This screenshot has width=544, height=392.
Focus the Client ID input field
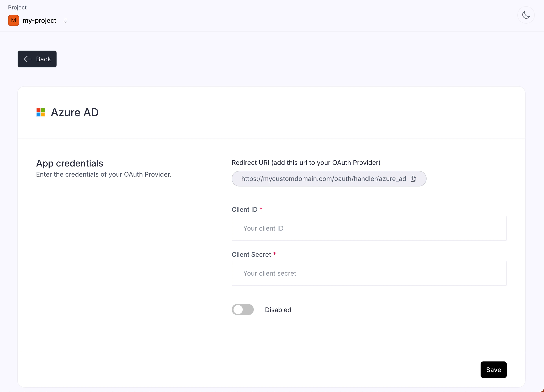click(x=369, y=228)
